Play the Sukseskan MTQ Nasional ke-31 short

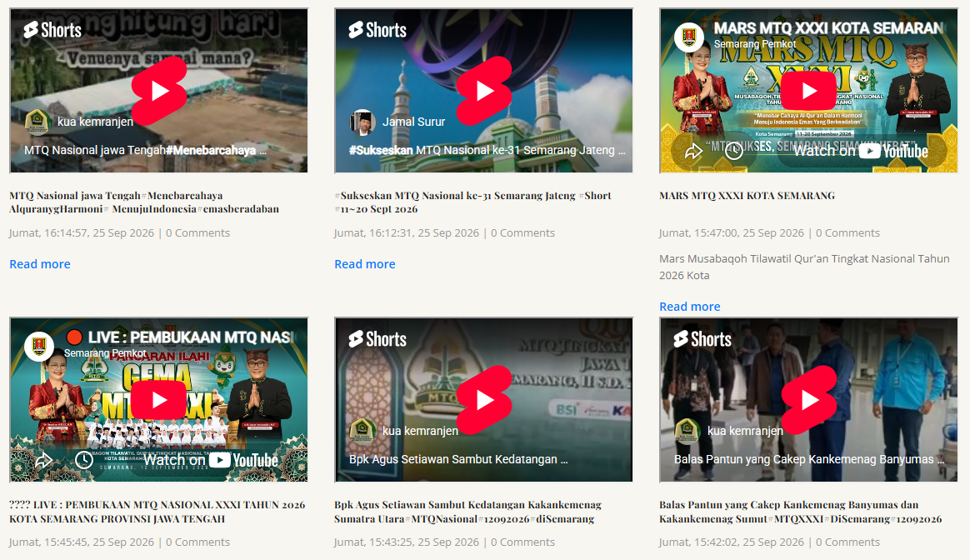[484, 91]
